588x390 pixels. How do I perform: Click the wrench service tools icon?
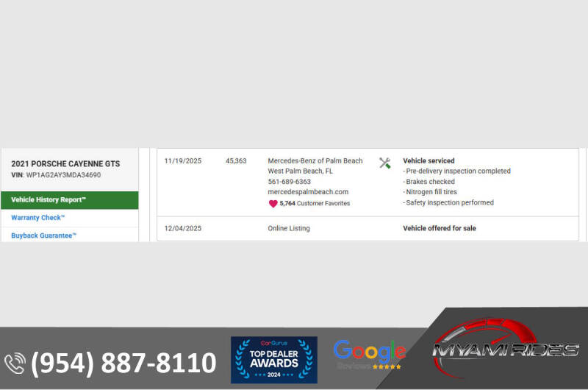click(384, 163)
